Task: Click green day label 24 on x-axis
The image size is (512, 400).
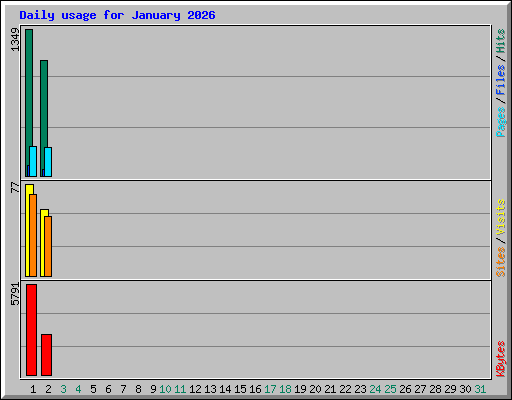Action: 375,389
